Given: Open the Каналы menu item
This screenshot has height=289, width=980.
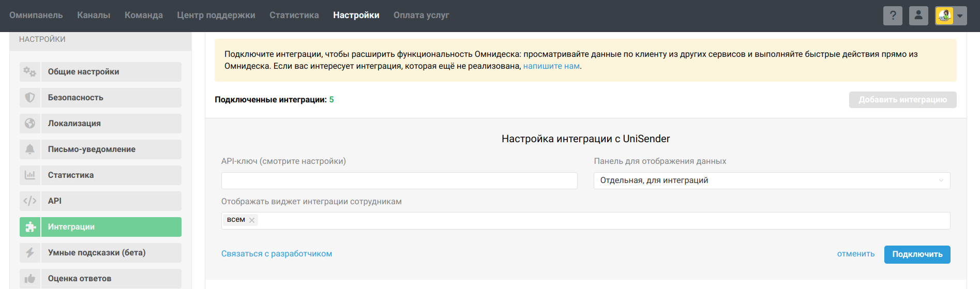Looking at the screenshot, I should [94, 16].
